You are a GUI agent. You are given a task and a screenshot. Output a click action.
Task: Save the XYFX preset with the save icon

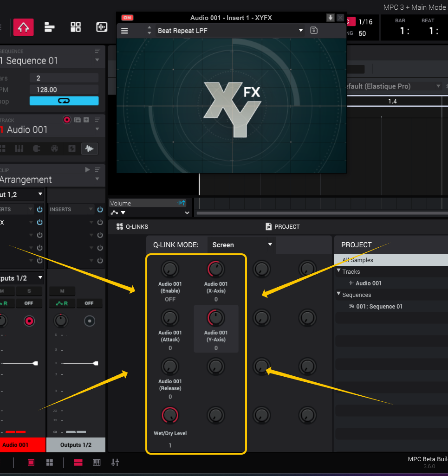[314, 30]
